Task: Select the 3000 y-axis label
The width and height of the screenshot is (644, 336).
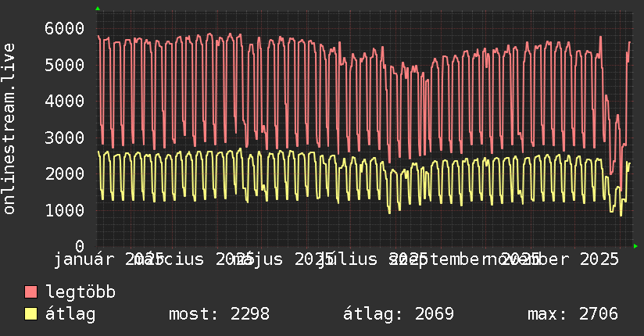Action: (x=65, y=138)
